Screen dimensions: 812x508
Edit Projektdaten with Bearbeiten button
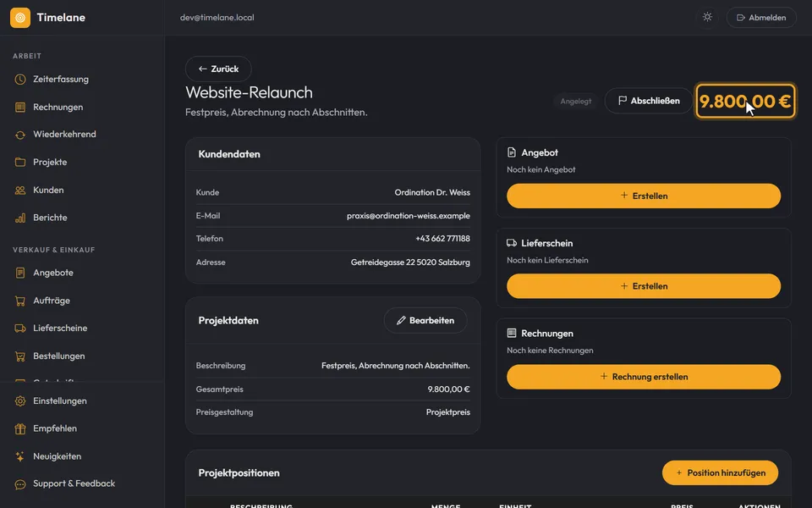click(x=425, y=320)
